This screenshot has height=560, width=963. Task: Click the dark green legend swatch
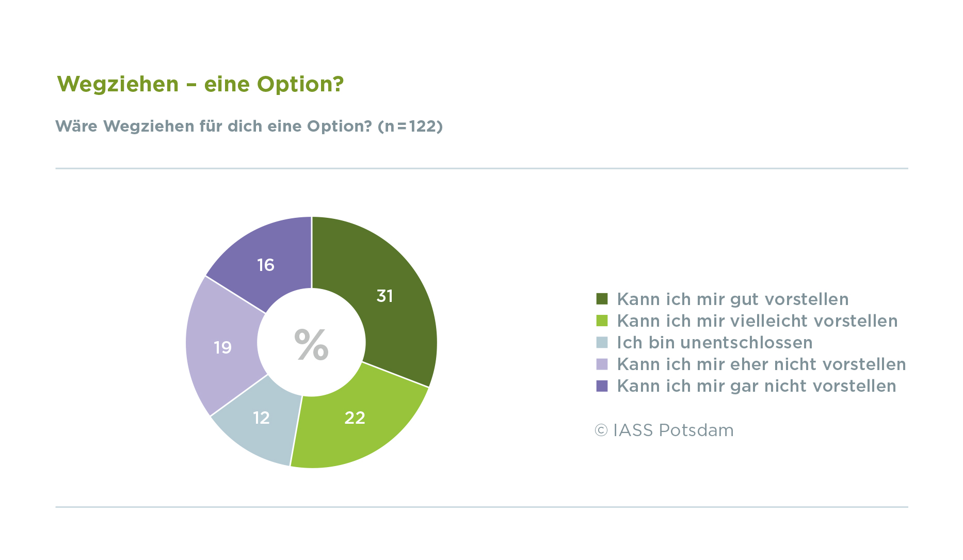point(602,299)
